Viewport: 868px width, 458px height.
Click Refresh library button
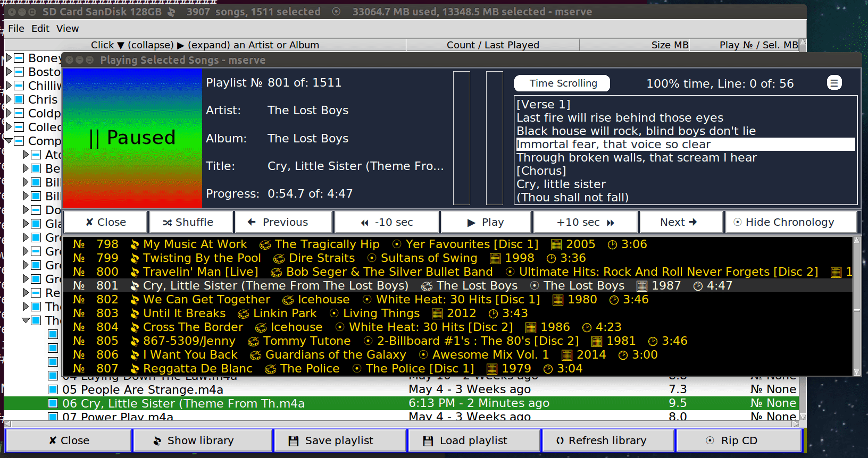[x=608, y=440]
